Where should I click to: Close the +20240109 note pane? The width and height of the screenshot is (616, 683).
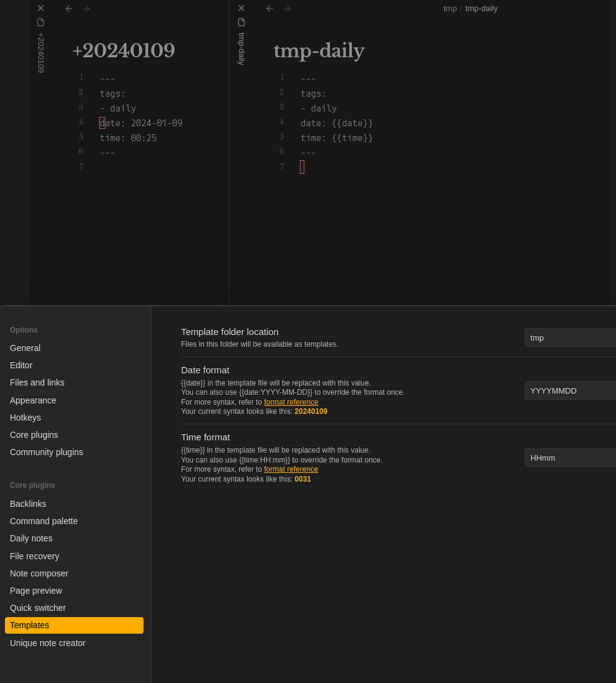[41, 8]
